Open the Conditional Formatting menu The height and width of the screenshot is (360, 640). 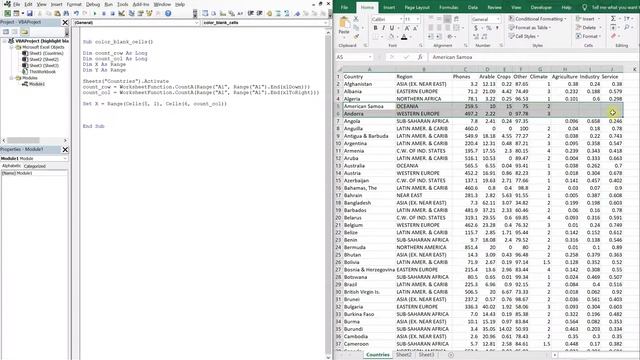pos(538,19)
